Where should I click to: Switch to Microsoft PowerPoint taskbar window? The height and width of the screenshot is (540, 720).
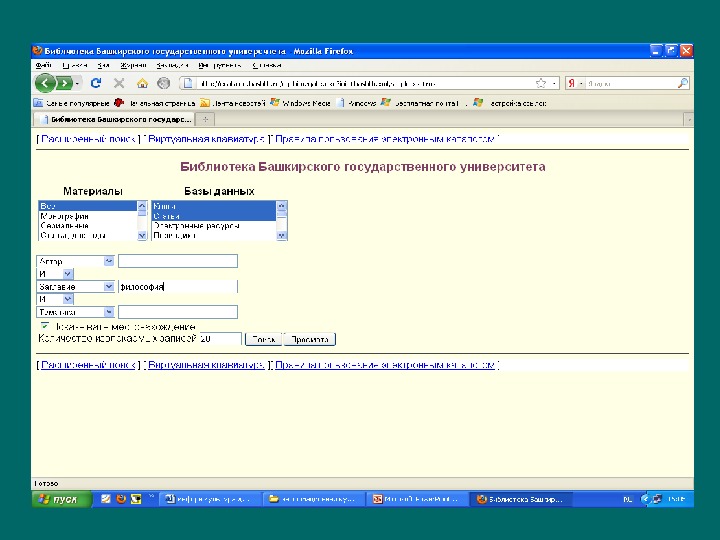click(x=417, y=499)
